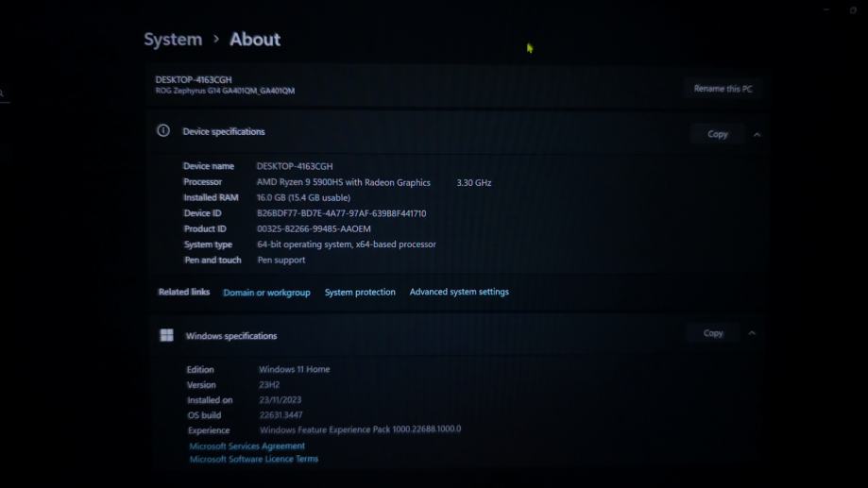868x488 pixels.
Task: Select the installed on date 23/11/2023
Action: click(281, 399)
